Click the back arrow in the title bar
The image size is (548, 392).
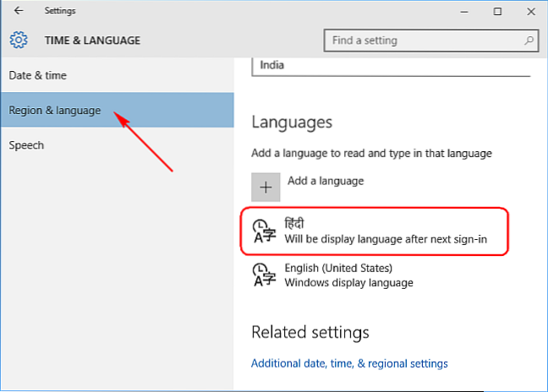[19, 11]
